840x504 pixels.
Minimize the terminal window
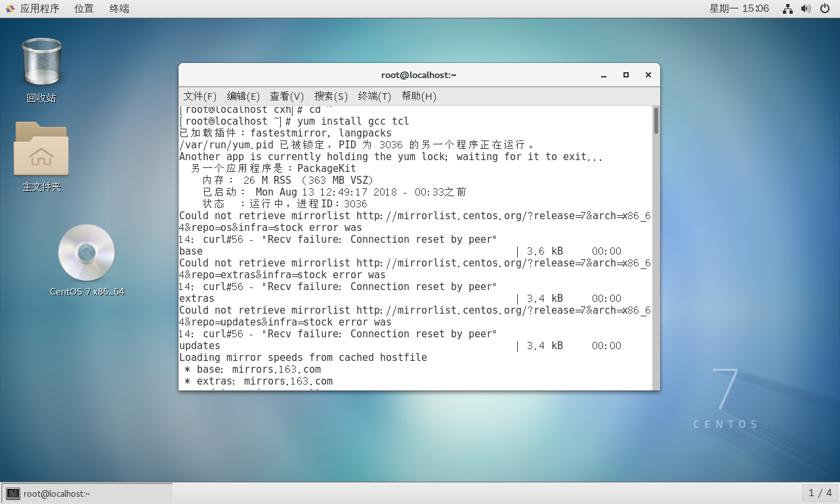point(604,75)
